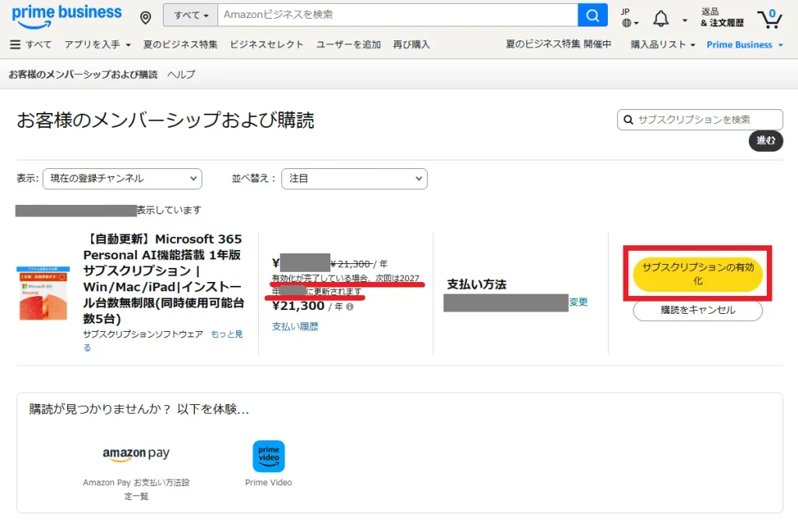This screenshot has width=798, height=532.
Task: Open the Amazon Pay logo tile
Action: click(136, 453)
